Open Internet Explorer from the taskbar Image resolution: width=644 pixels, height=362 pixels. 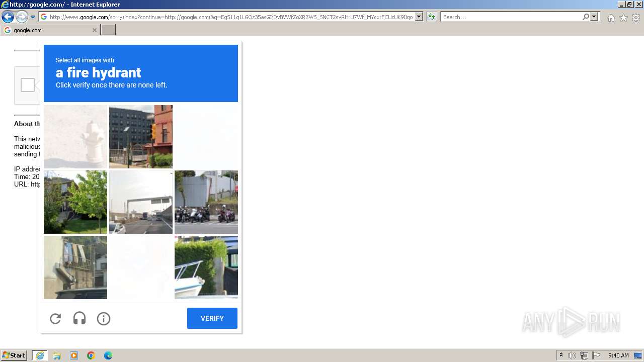coord(40,355)
